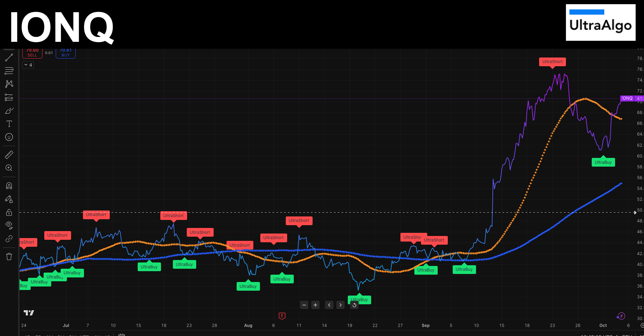Click the "Oct" label on time axis

(x=603, y=326)
